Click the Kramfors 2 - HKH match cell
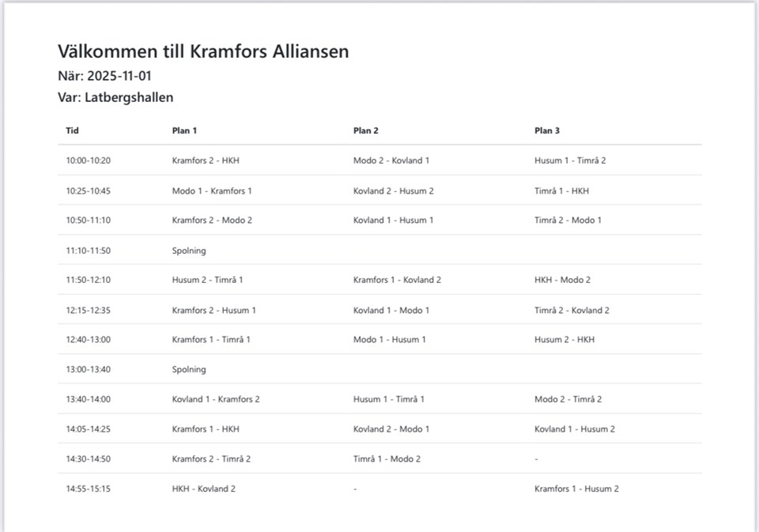The image size is (759, 532). [206, 160]
